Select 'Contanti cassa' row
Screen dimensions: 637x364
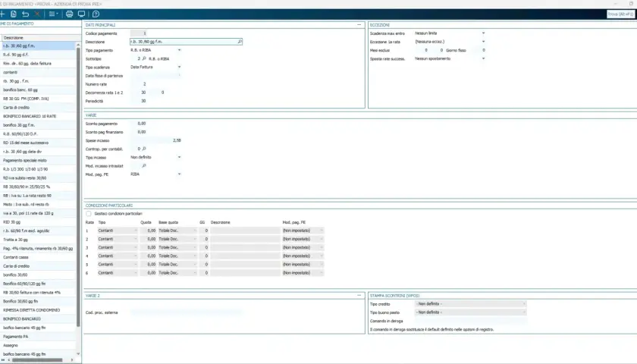coord(39,257)
